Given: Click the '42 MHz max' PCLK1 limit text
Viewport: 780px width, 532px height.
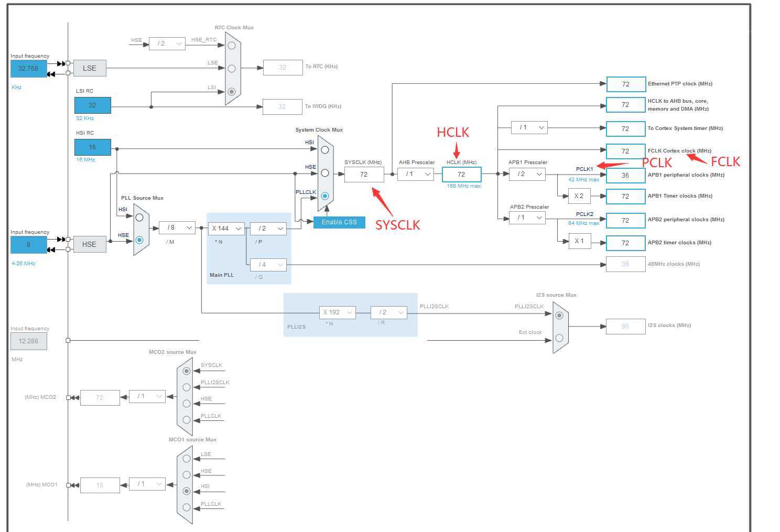Looking at the screenshot, I should coord(584,180).
